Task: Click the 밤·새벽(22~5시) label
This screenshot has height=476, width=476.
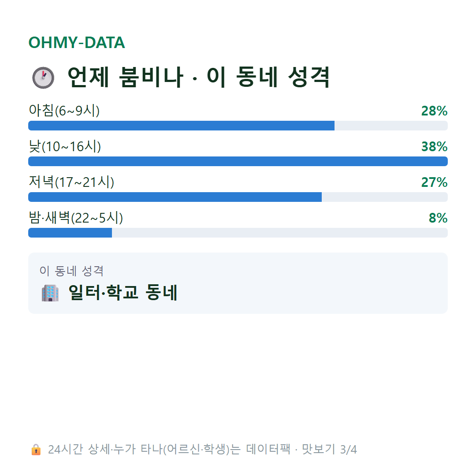Action: (x=76, y=218)
